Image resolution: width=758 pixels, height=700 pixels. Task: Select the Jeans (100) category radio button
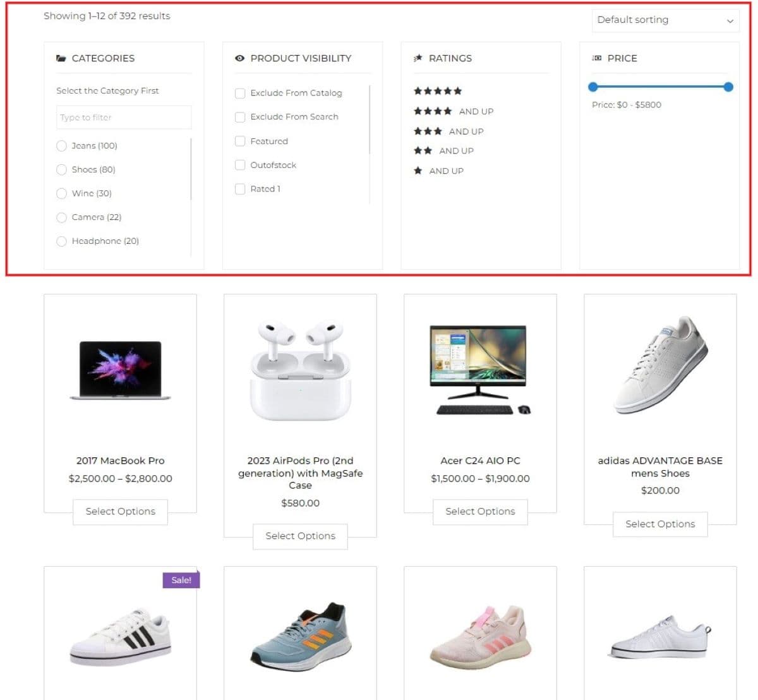[x=61, y=146]
